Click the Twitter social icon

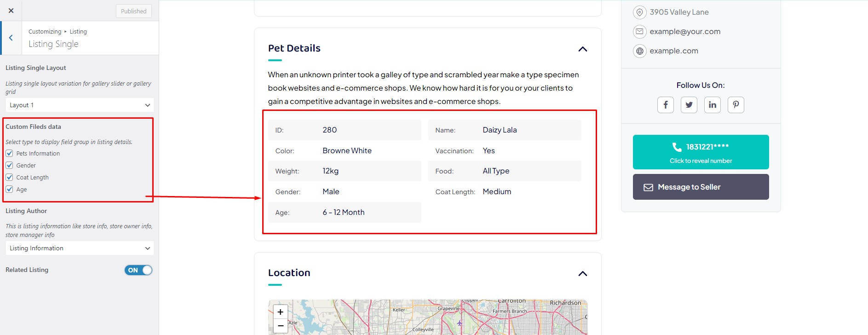(x=689, y=104)
